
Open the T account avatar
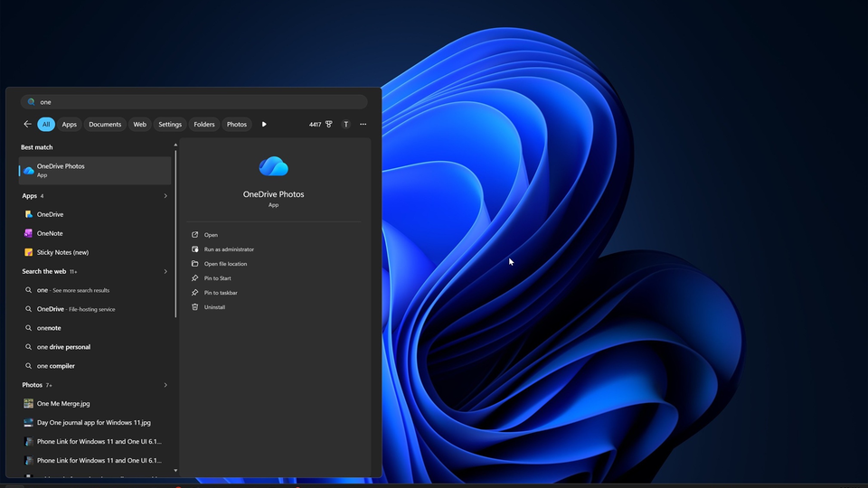(x=346, y=125)
